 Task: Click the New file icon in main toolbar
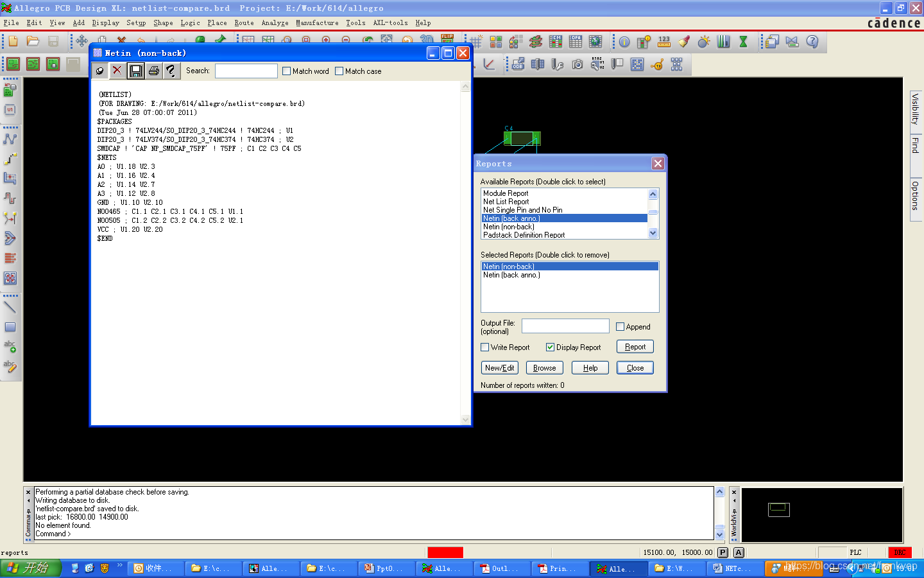[x=13, y=42]
